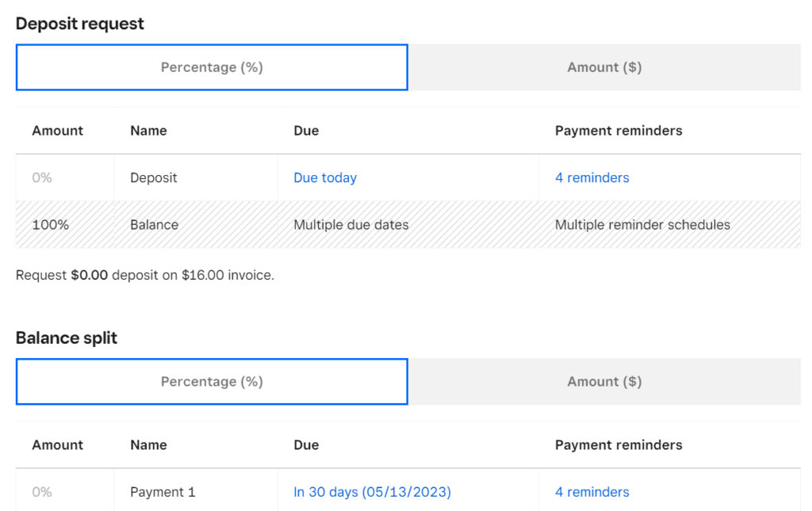Image resolution: width=812 pixels, height=511 pixels.
Task: Open the "Due today" due date link
Action: [x=324, y=177]
